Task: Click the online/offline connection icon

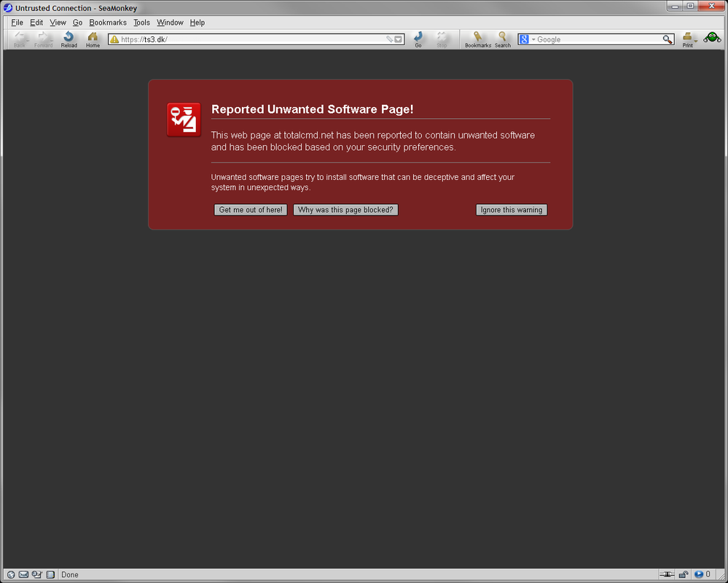Action: click(x=667, y=575)
